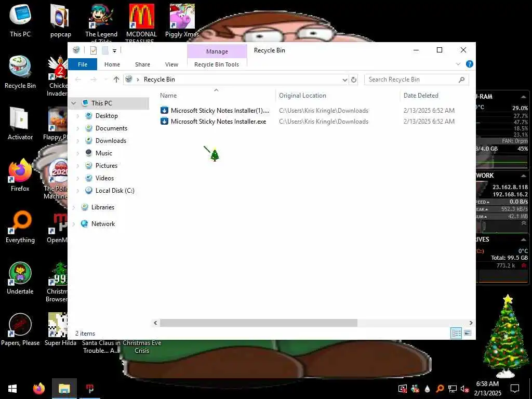Click the Windows Start button
The width and height of the screenshot is (532, 399).
(12, 389)
